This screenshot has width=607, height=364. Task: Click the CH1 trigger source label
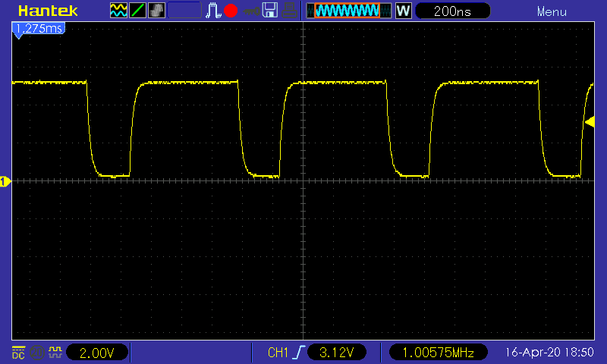coord(278,353)
